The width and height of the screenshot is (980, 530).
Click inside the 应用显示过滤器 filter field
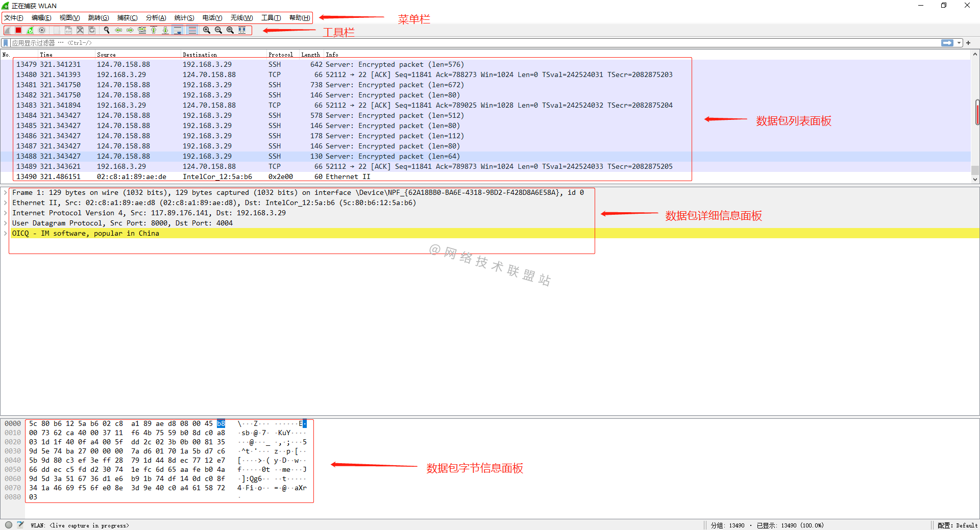pos(204,43)
